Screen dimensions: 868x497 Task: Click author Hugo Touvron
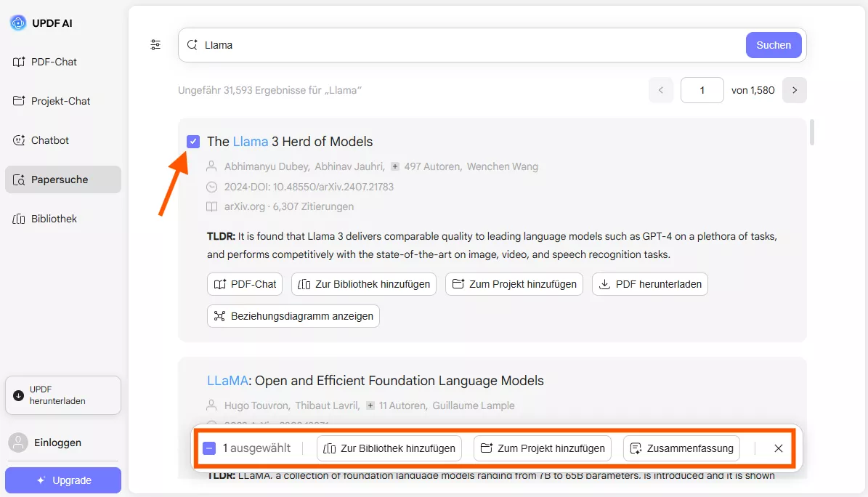pos(257,405)
